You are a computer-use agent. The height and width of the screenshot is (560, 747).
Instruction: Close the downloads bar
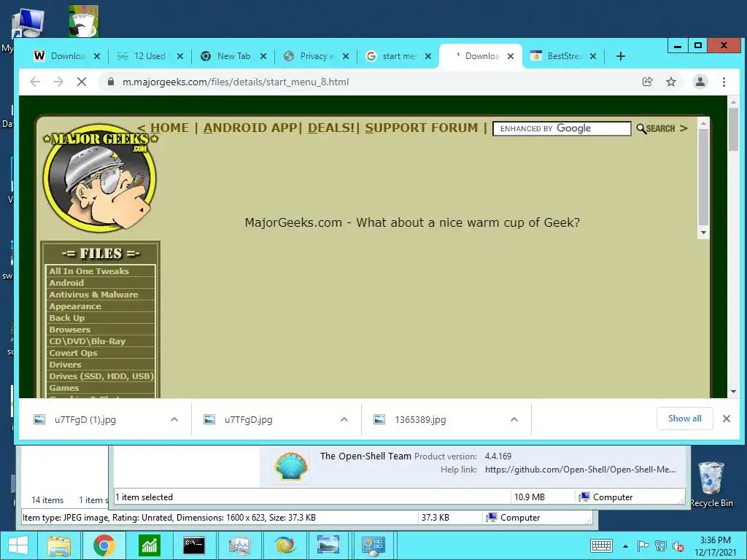727,419
